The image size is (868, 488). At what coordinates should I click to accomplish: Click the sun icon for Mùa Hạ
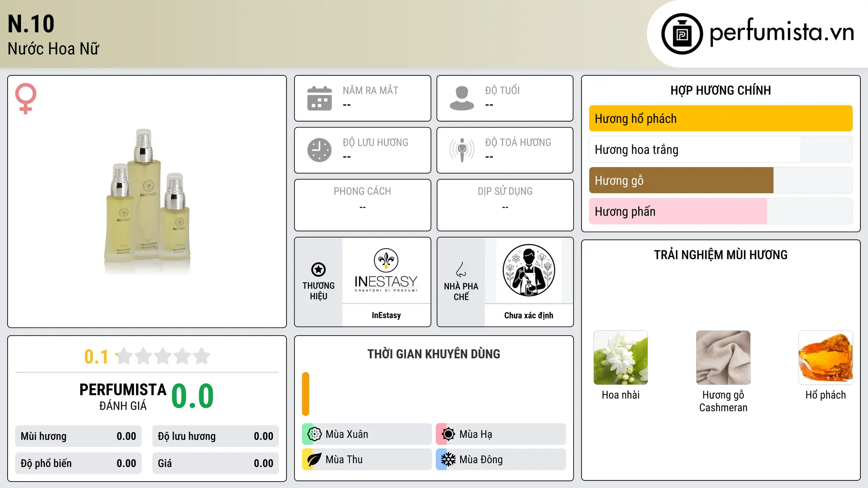tap(448, 434)
